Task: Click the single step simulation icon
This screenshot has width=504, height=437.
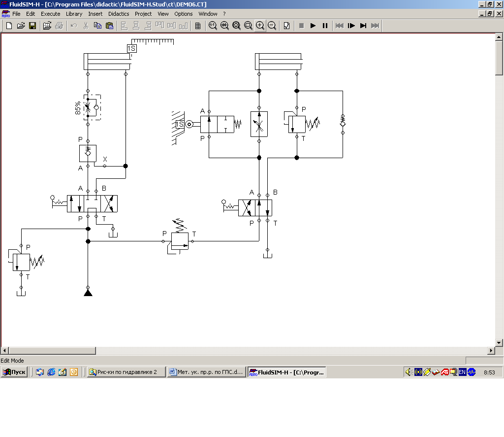Action: (351, 26)
